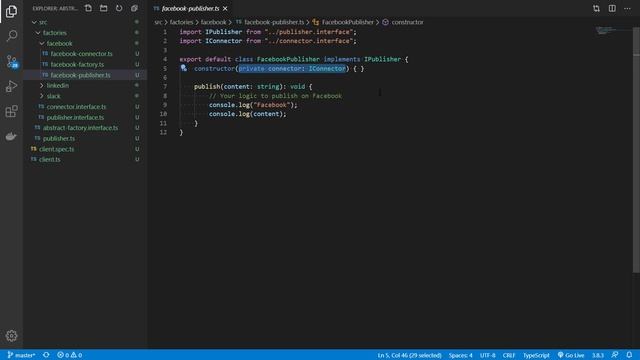Select TypeScript version 3.8.3
This screenshot has height=360, width=640.
click(598, 355)
